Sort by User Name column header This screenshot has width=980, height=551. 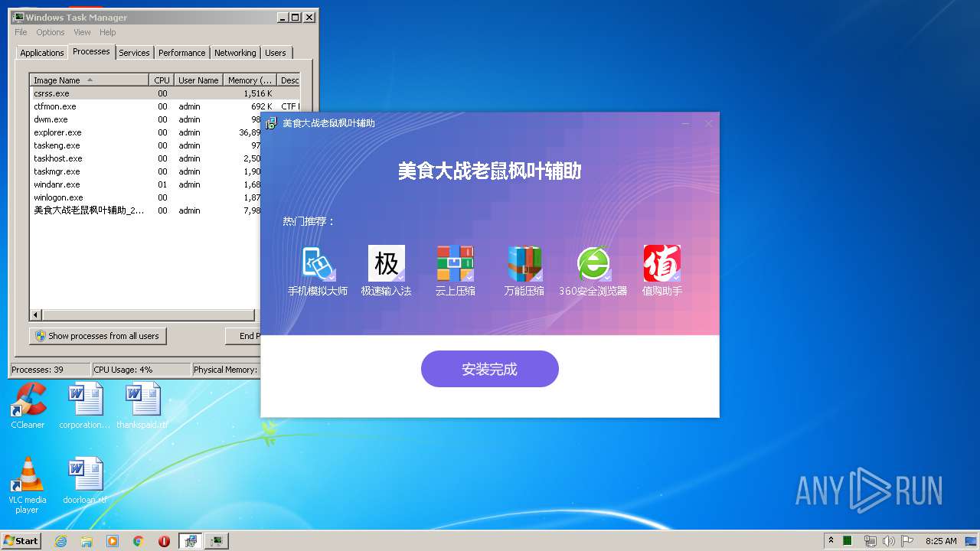pyautogui.click(x=198, y=80)
